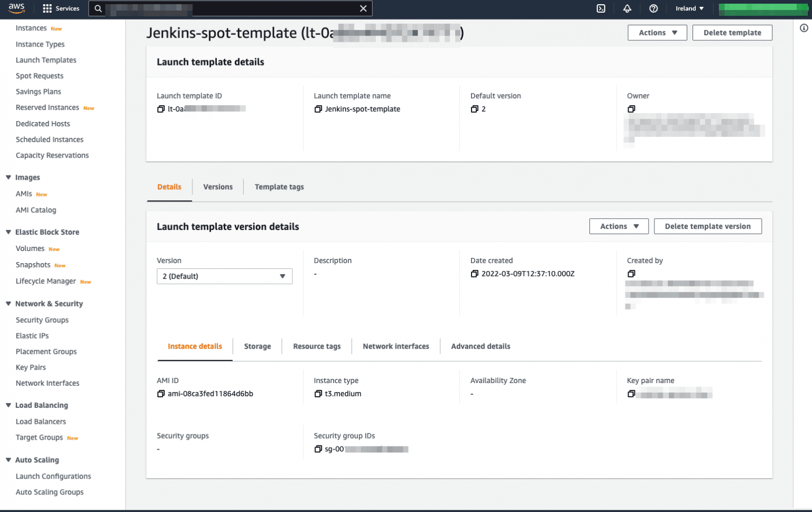The image size is (812, 512).
Task: Clear the search field with the X
Action: pyautogui.click(x=363, y=8)
